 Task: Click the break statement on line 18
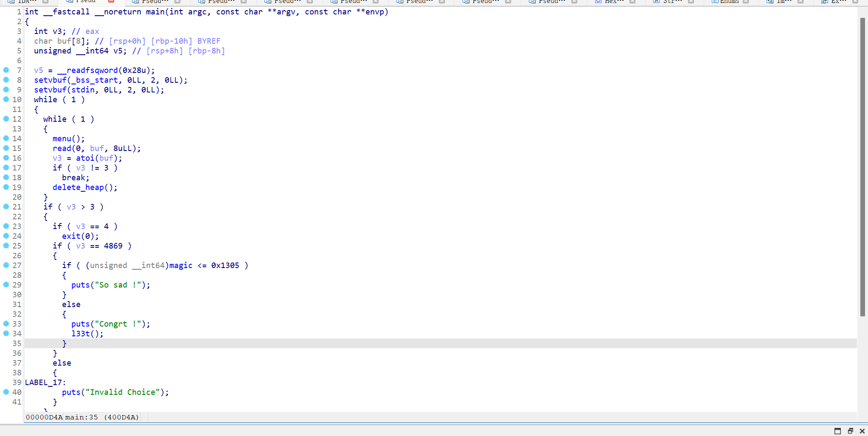point(76,178)
